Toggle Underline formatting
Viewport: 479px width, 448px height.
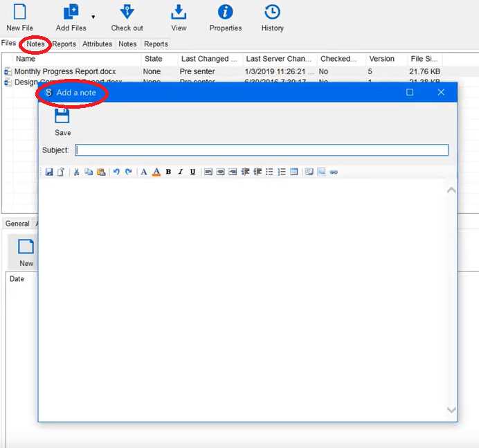pyautogui.click(x=192, y=172)
